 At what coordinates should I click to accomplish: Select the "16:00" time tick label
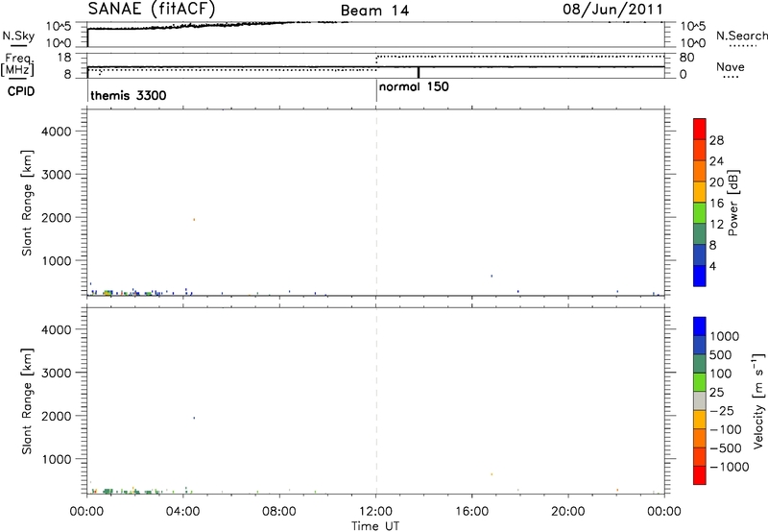coord(471,512)
